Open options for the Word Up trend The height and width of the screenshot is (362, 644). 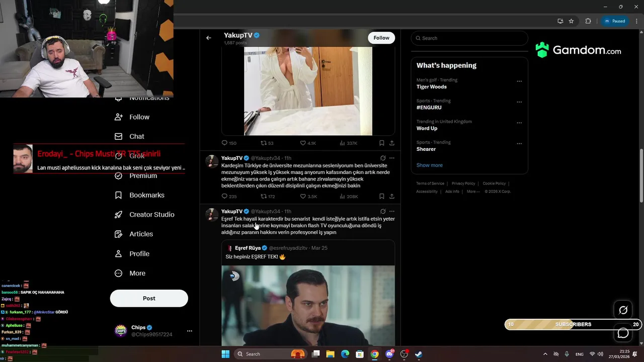coord(519,123)
